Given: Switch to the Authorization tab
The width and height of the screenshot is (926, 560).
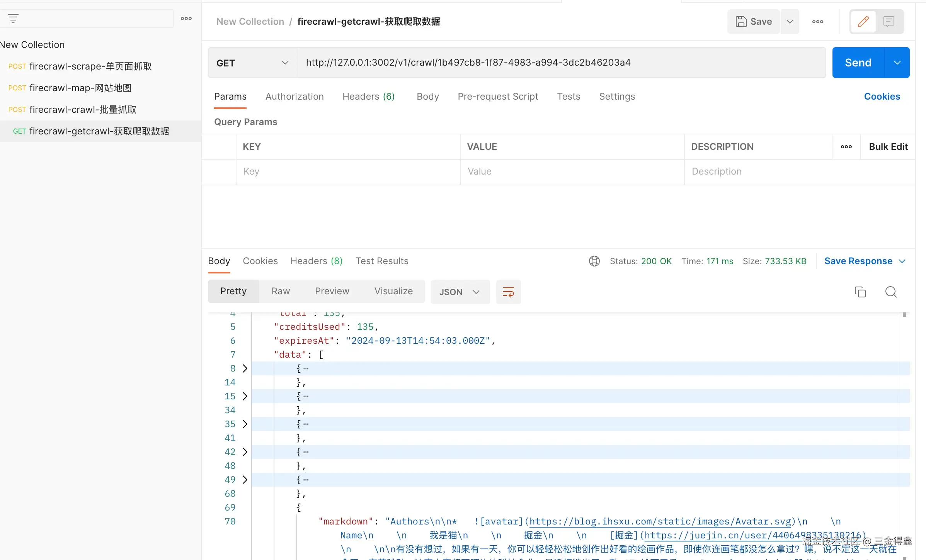Looking at the screenshot, I should 294,97.
